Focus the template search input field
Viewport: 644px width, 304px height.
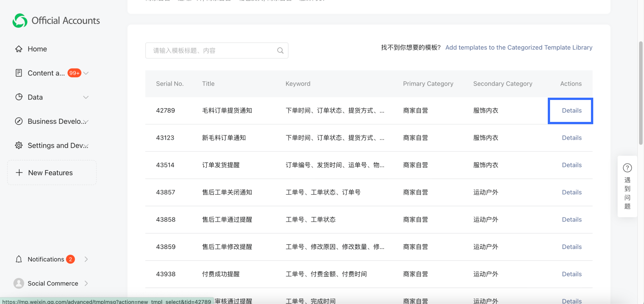point(212,51)
